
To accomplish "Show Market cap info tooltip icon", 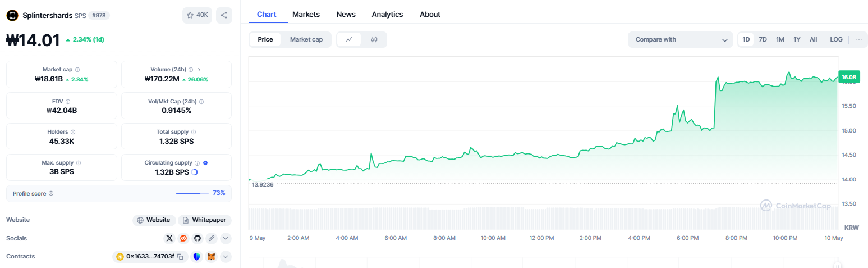I will click(x=77, y=70).
